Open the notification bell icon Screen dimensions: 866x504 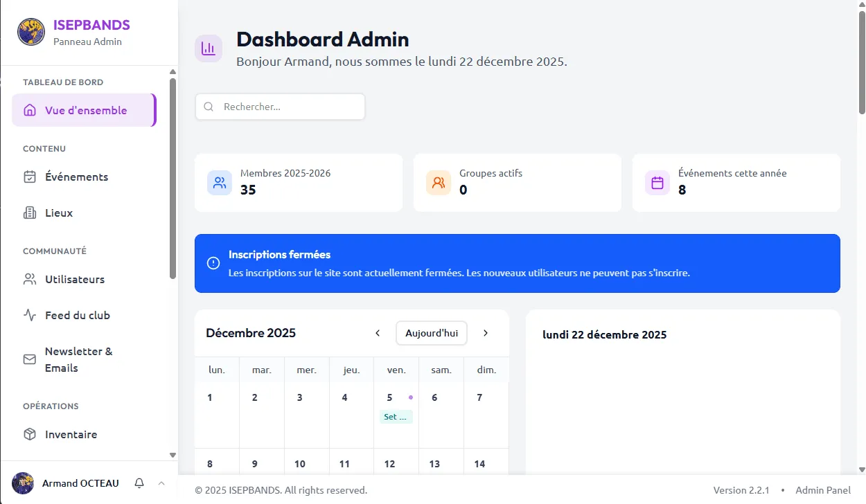(x=139, y=483)
